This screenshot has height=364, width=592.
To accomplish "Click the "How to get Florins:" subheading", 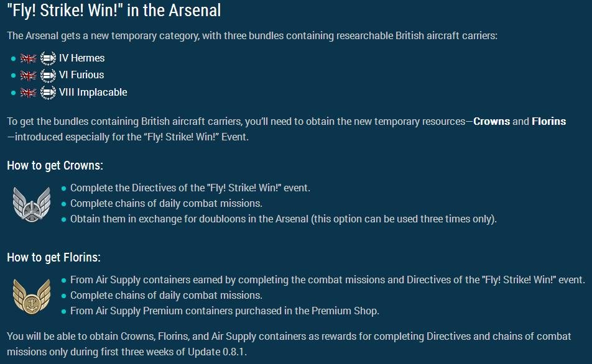I will click(x=53, y=257).
